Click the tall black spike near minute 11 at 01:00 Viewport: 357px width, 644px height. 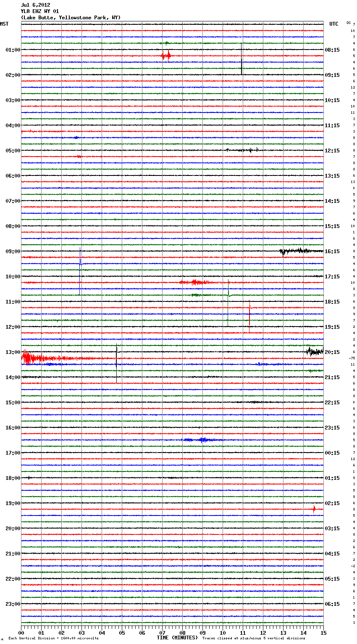(241, 58)
